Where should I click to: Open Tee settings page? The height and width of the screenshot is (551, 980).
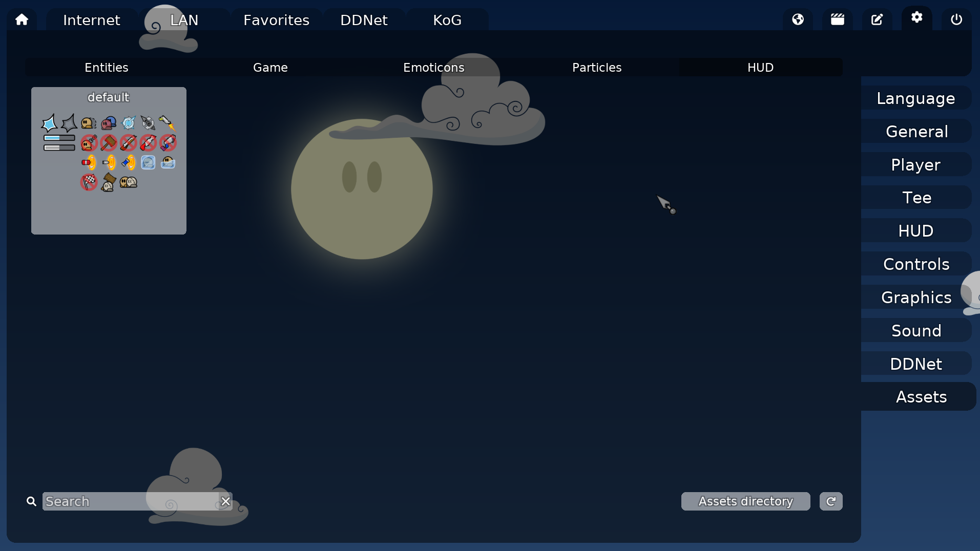(x=916, y=197)
